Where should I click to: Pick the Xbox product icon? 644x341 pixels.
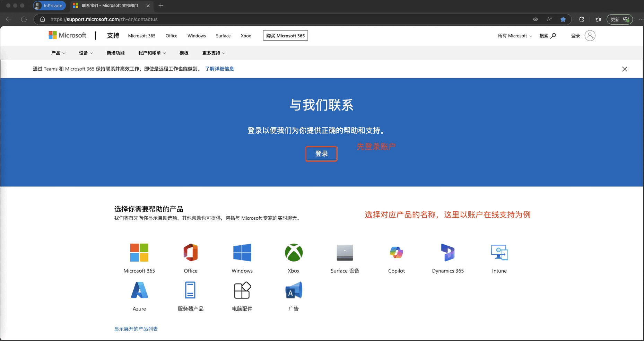(294, 252)
